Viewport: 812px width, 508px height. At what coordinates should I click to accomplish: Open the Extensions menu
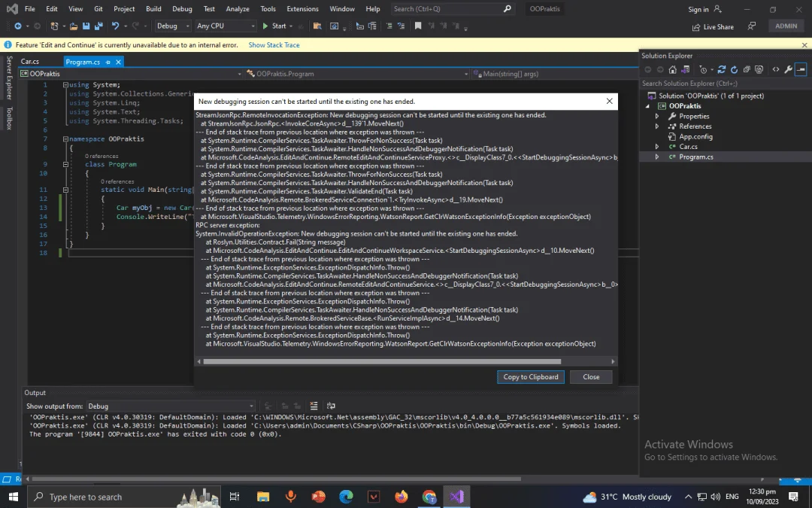coord(302,9)
